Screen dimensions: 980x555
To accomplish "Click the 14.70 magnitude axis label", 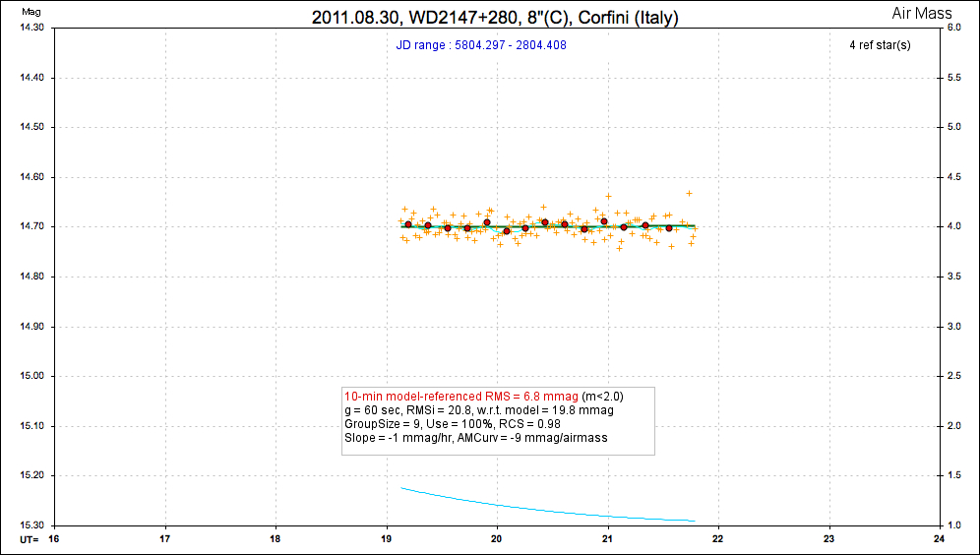I will (31, 226).
